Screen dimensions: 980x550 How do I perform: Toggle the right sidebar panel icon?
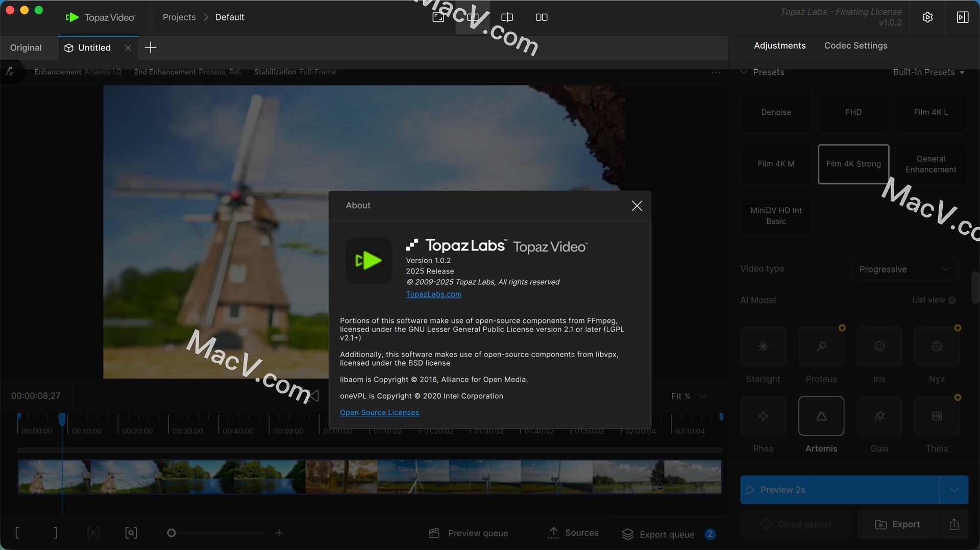[962, 17]
